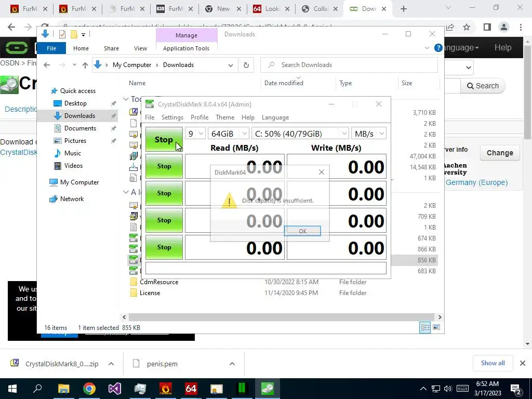The height and width of the screenshot is (399, 532).
Task: Open CrystalDiskMark Help menu
Action: [x=248, y=117]
